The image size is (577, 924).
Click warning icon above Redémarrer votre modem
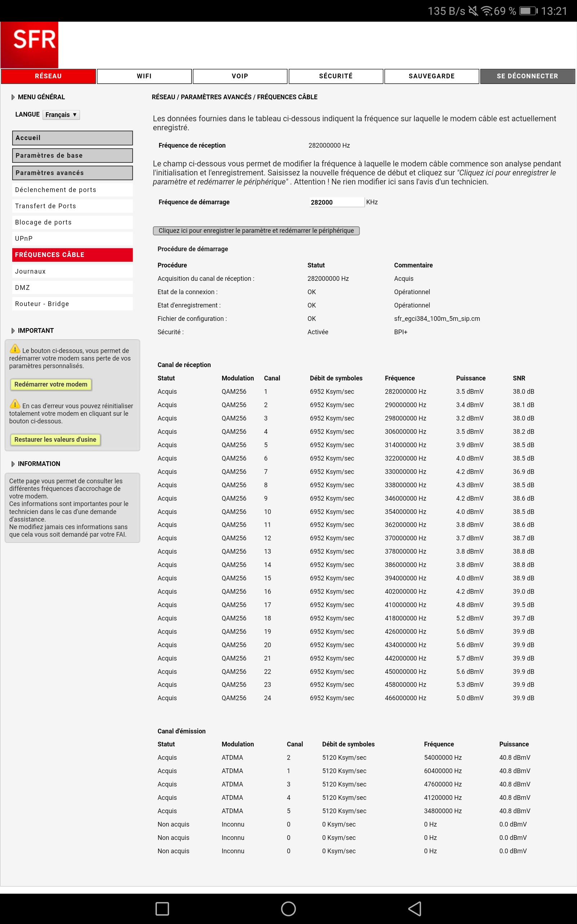15,348
